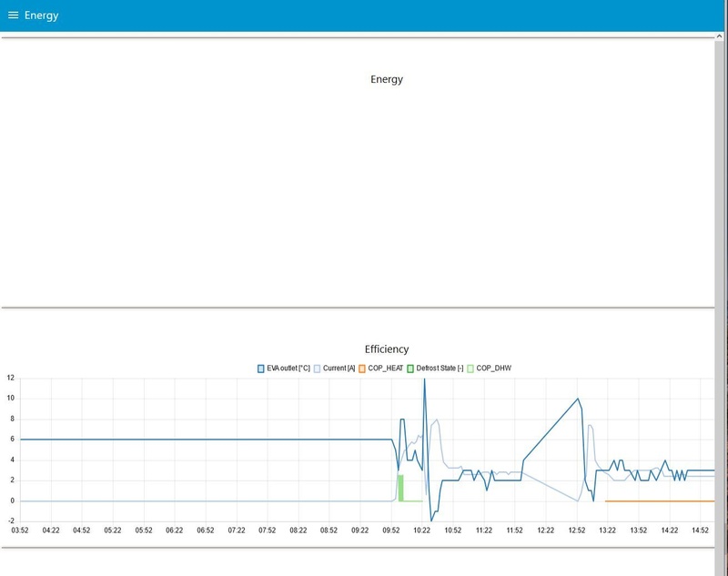Screen dimensions: 728x576
Task: Hide COP_HEAT series via orange swatch
Action: click(x=362, y=369)
